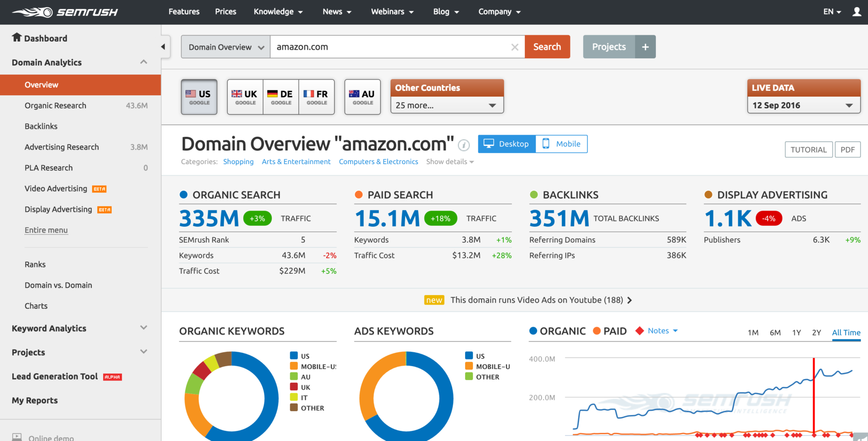The image size is (868, 441).
Task: Click the Dashboard home icon
Action: 17,38
